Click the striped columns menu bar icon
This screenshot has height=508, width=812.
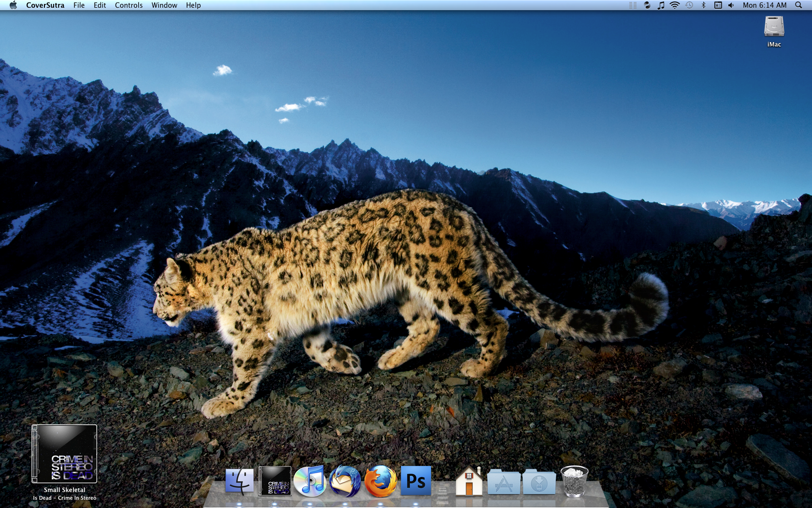633,5
